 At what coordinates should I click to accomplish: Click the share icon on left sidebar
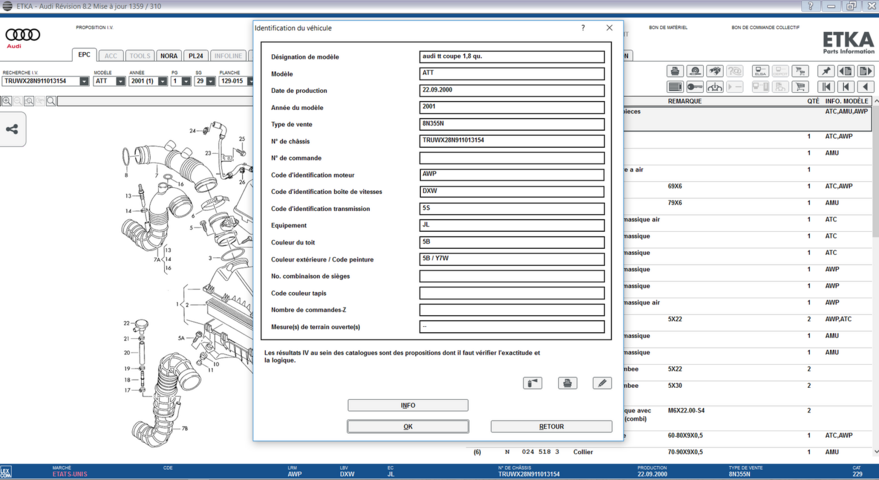point(12,129)
